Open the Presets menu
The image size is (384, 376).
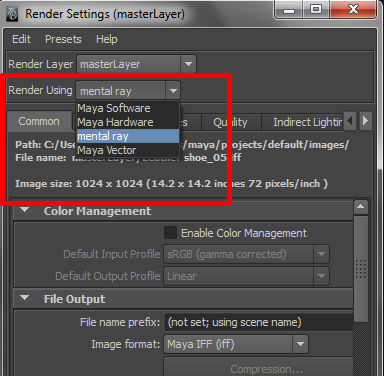[63, 39]
